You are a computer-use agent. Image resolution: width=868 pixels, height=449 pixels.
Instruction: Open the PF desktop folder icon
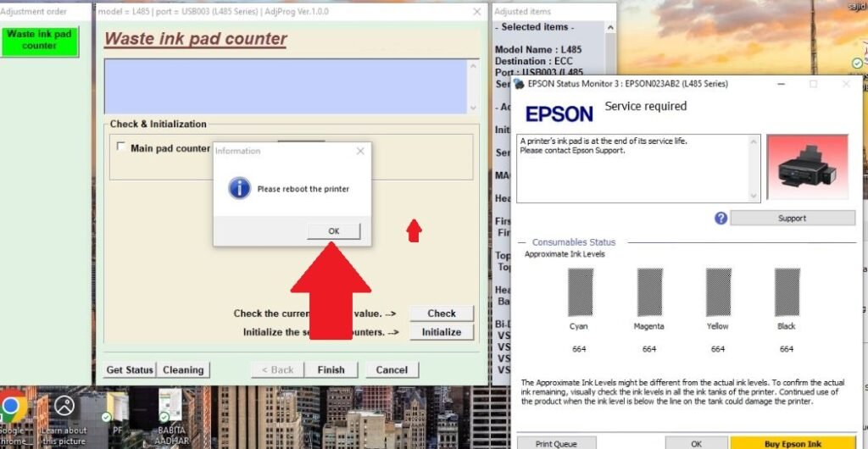(117, 415)
